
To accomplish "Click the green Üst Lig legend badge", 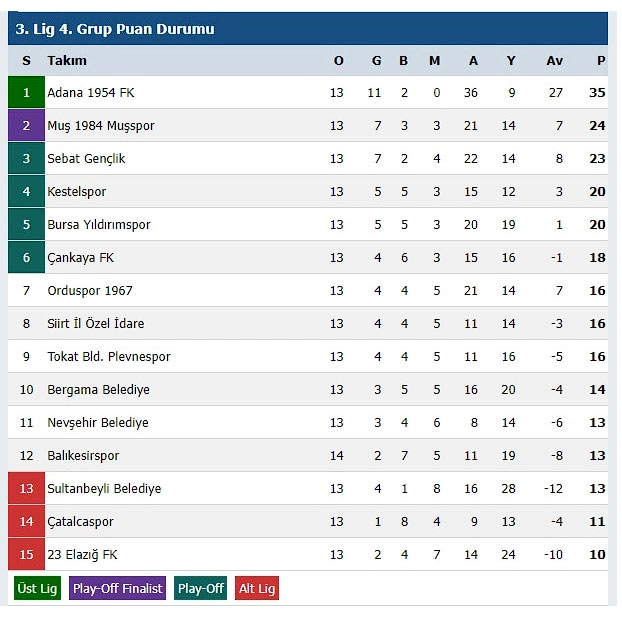I will click(x=38, y=588).
